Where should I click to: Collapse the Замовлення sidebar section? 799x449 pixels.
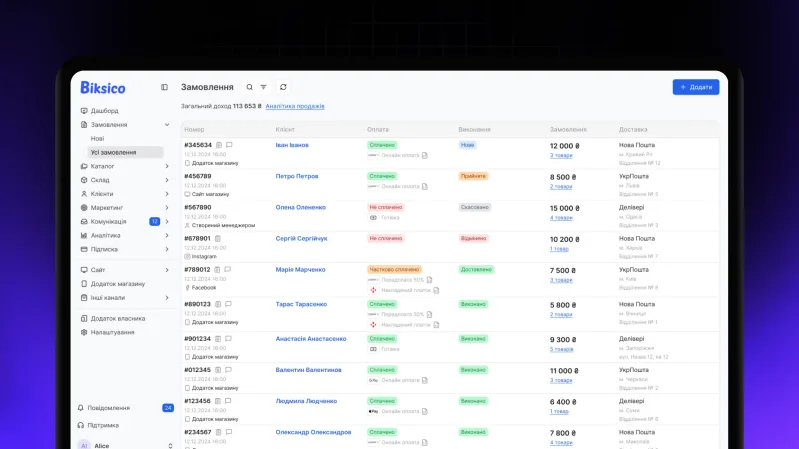point(167,124)
